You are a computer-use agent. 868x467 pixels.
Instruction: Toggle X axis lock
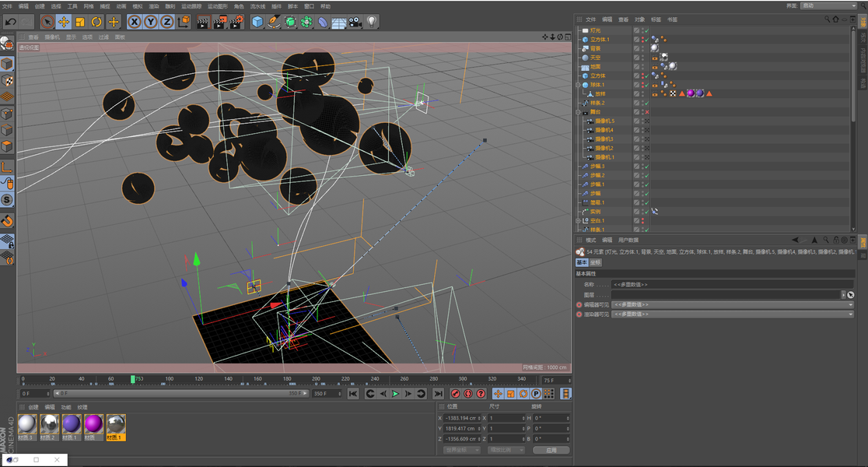pyautogui.click(x=134, y=22)
